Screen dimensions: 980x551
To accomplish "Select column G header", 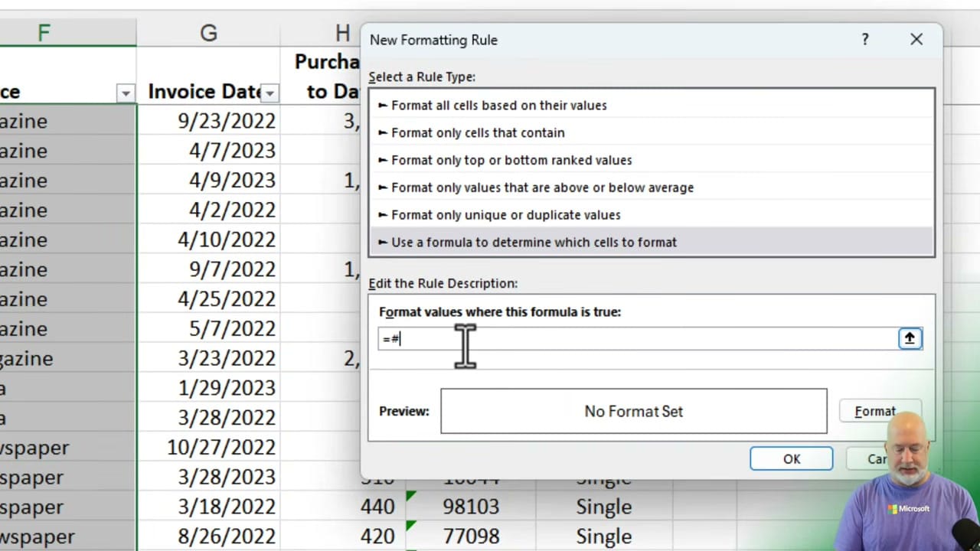I will 208,32.
